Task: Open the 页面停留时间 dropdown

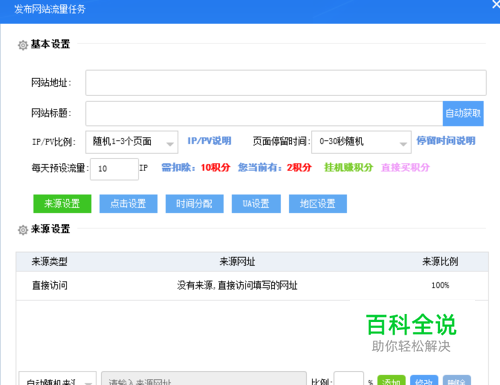Action: 361,142
